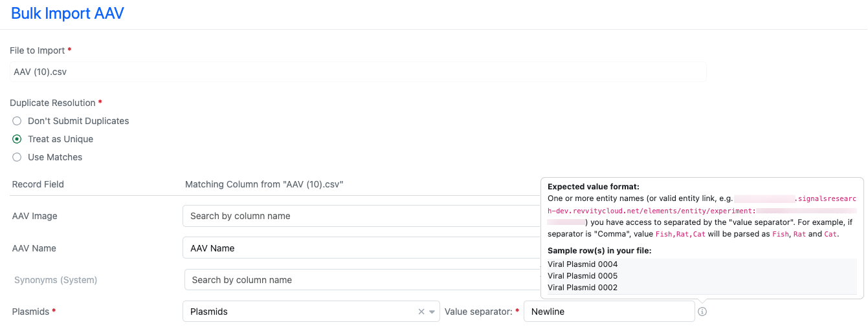
Task: Click the info icon beside Value separator
Action: point(702,312)
